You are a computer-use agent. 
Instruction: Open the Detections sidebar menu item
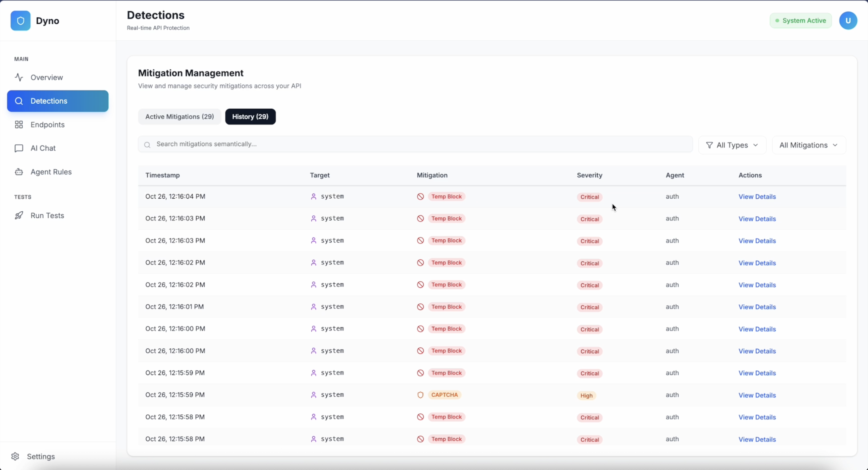tap(58, 101)
